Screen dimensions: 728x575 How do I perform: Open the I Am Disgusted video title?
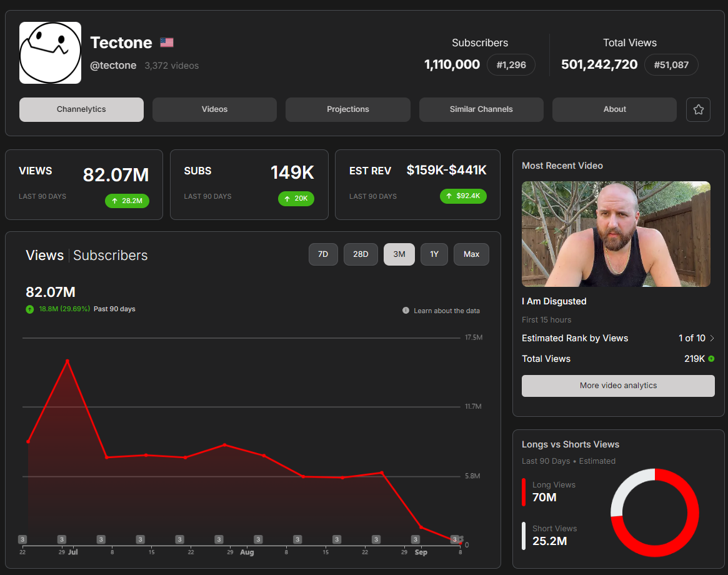(554, 301)
